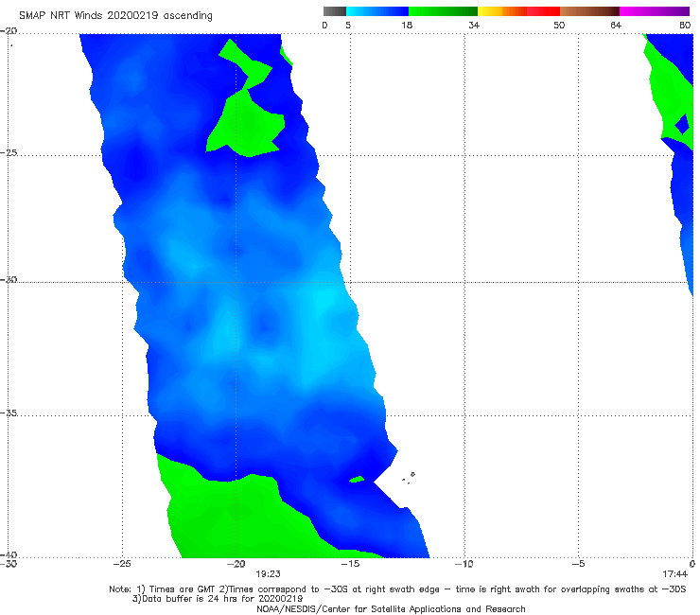Click the 'SMAP NRT Winds 20200219 ascending' title

click(x=115, y=16)
